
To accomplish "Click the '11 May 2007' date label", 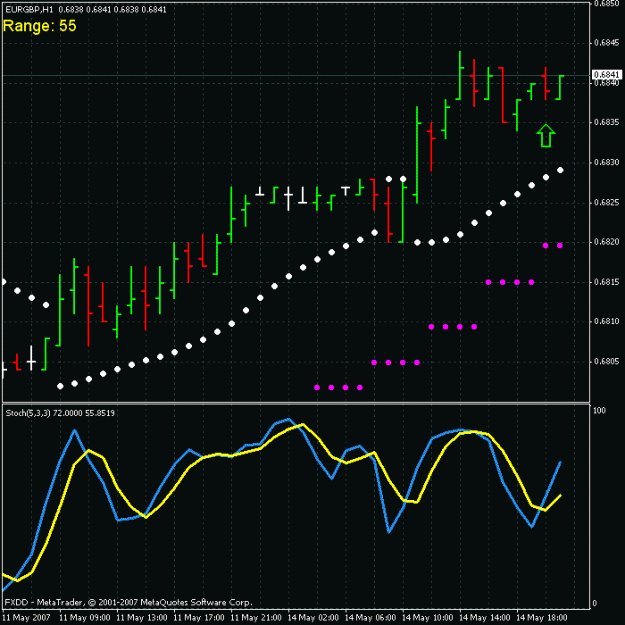I will point(26,618).
